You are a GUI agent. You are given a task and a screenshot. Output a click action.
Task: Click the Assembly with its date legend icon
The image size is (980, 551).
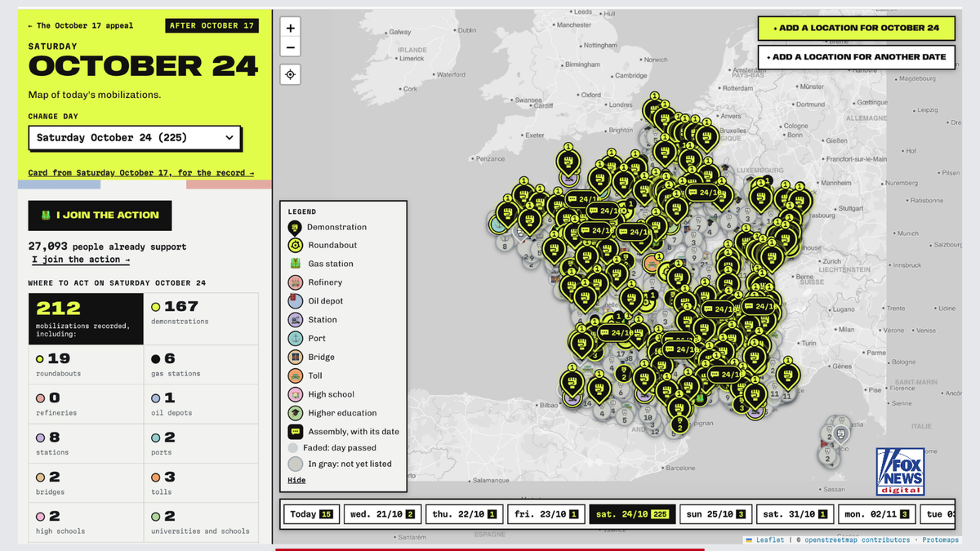click(295, 432)
